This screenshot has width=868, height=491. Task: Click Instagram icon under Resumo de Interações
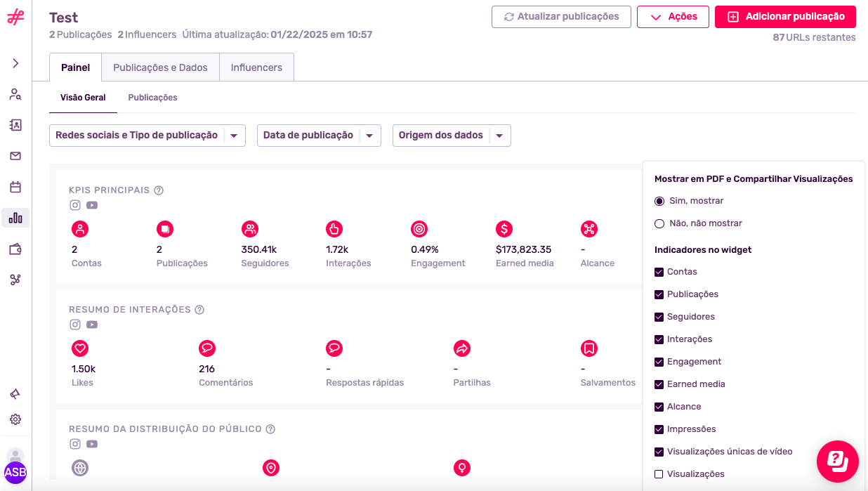click(75, 325)
